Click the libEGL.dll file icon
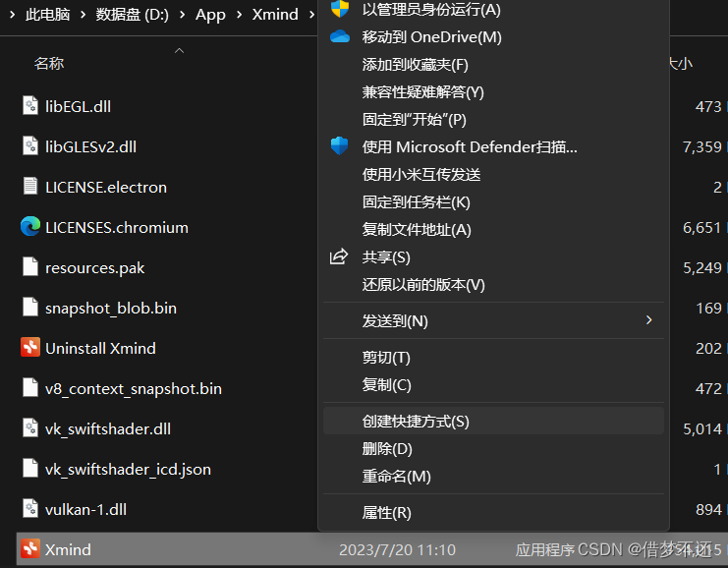This screenshot has height=568, width=728. (30, 105)
